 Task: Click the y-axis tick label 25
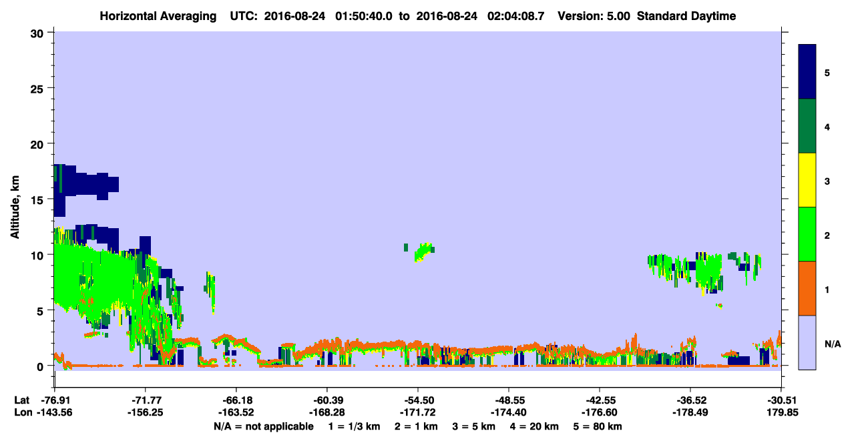(38, 89)
